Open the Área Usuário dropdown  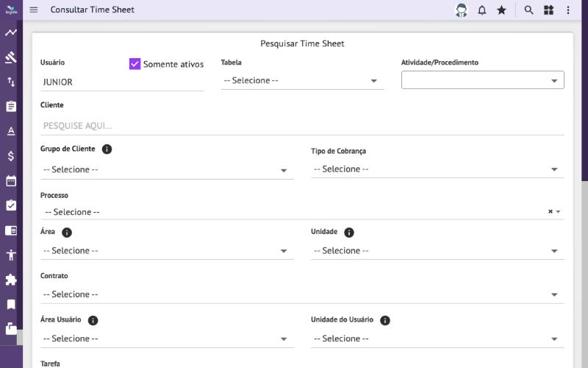[167, 339]
